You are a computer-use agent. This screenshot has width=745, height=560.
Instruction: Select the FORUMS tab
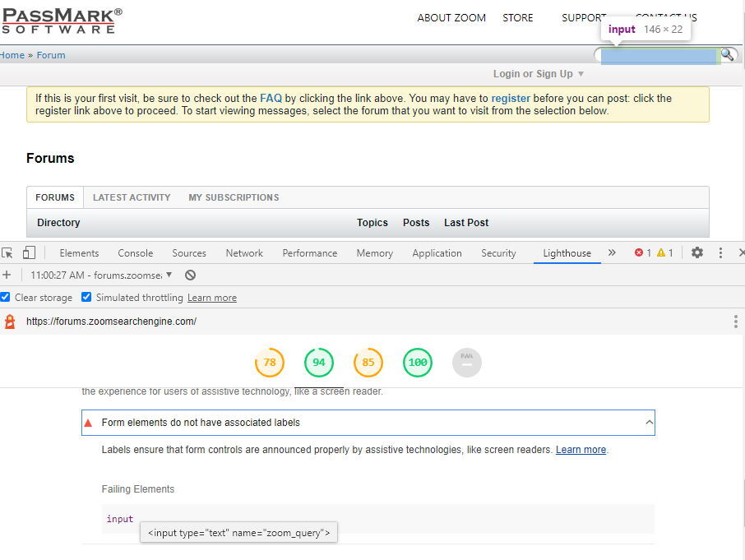tap(55, 197)
